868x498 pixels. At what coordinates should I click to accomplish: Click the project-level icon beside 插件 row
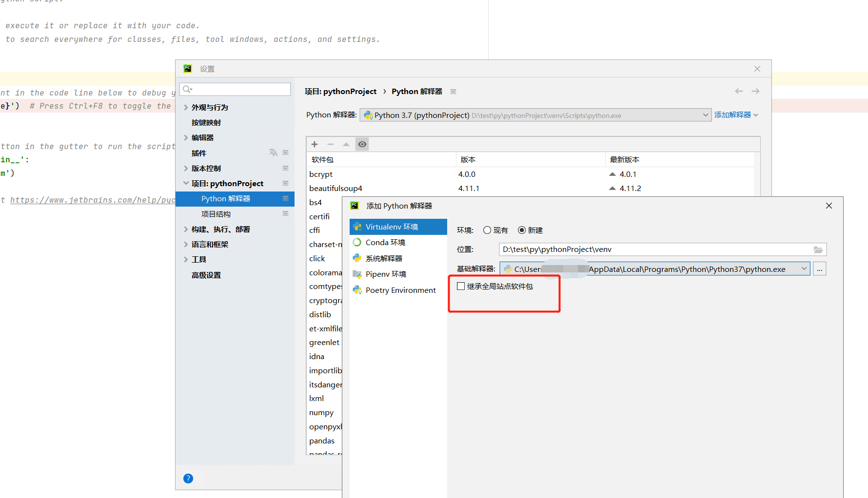[x=286, y=153]
